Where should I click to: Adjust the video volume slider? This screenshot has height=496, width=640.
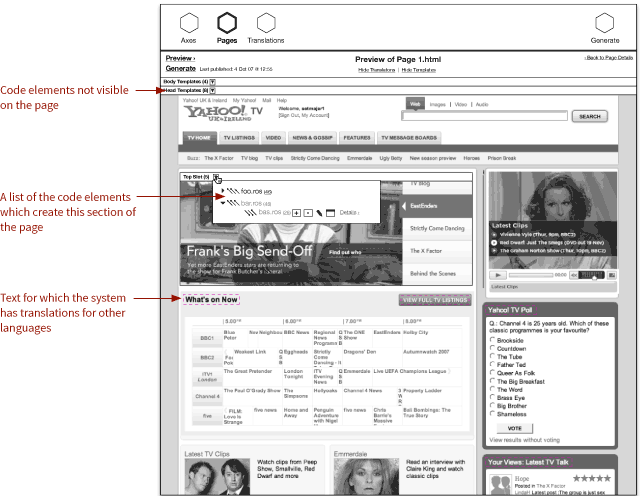pos(592,276)
